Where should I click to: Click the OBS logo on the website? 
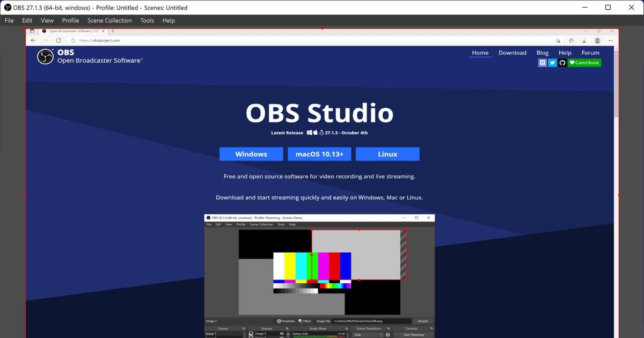45,56
